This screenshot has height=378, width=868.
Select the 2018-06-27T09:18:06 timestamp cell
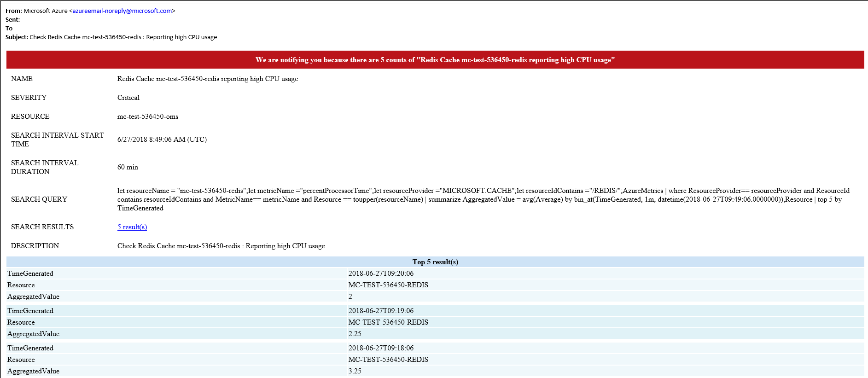click(x=381, y=348)
